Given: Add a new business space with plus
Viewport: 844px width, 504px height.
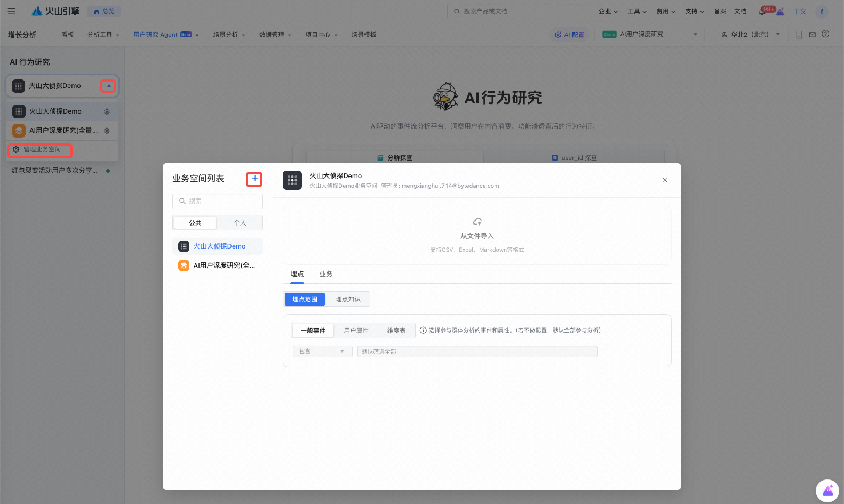Looking at the screenshot, I should coord(254,179).
